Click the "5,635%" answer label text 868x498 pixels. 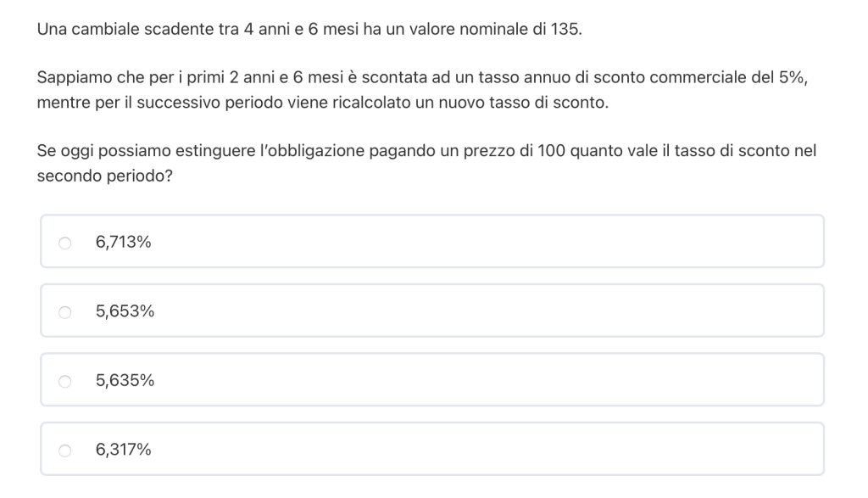pyautogui.click(x=125, y=381)
